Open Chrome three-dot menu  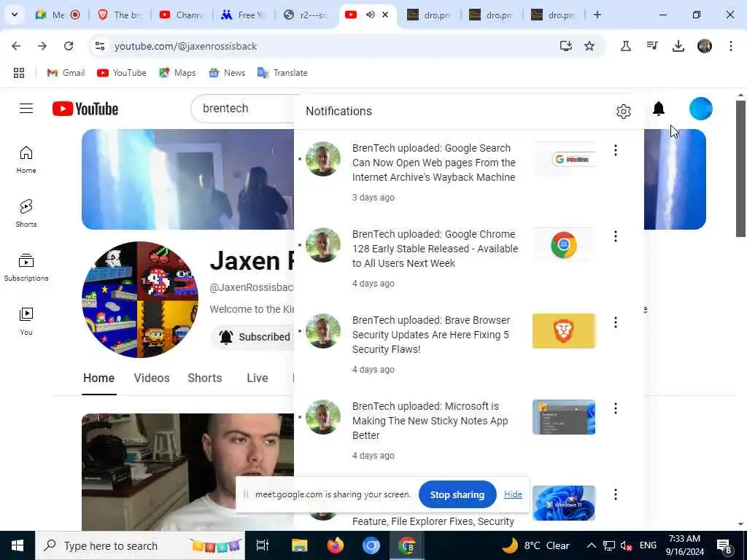pyautogui.click(x=731, y=46)
